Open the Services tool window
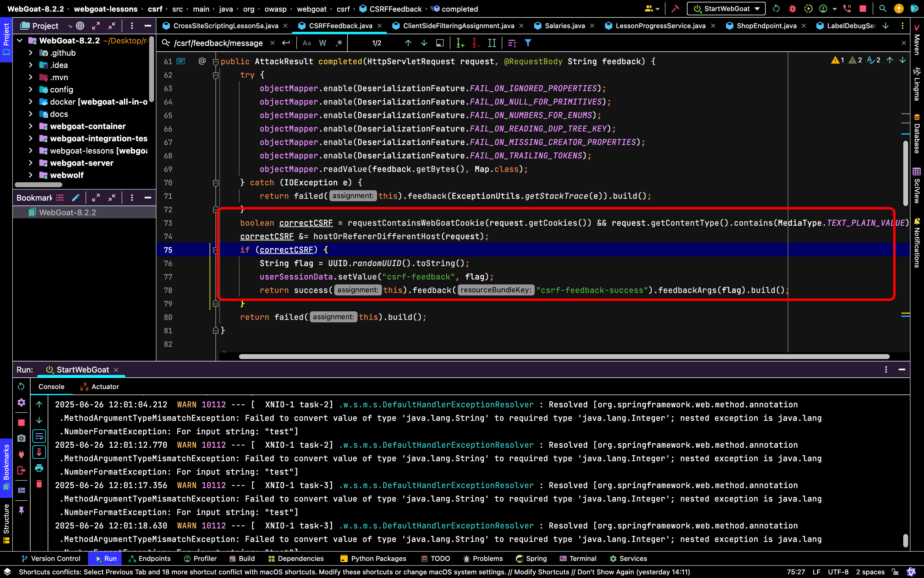This screenshot has height=578, width=924. [x=629, y=558]
